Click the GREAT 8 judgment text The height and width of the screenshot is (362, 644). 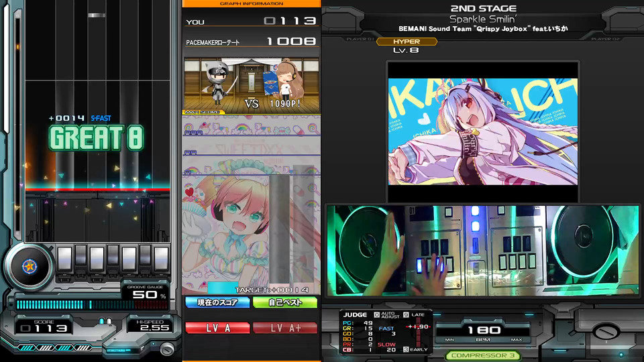click(96, 137)
